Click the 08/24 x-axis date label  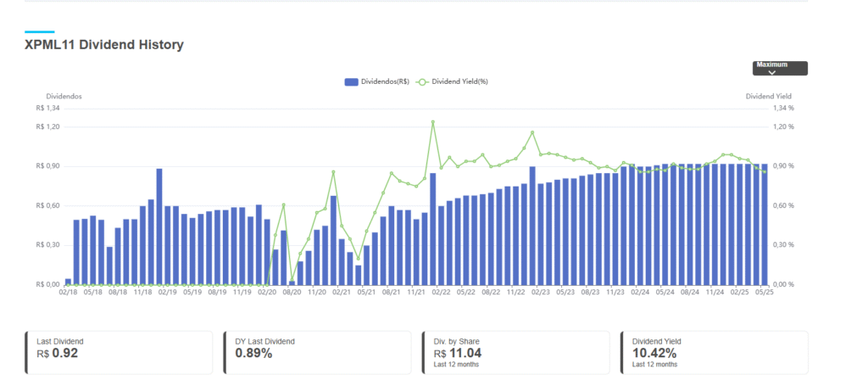[690, 293]
